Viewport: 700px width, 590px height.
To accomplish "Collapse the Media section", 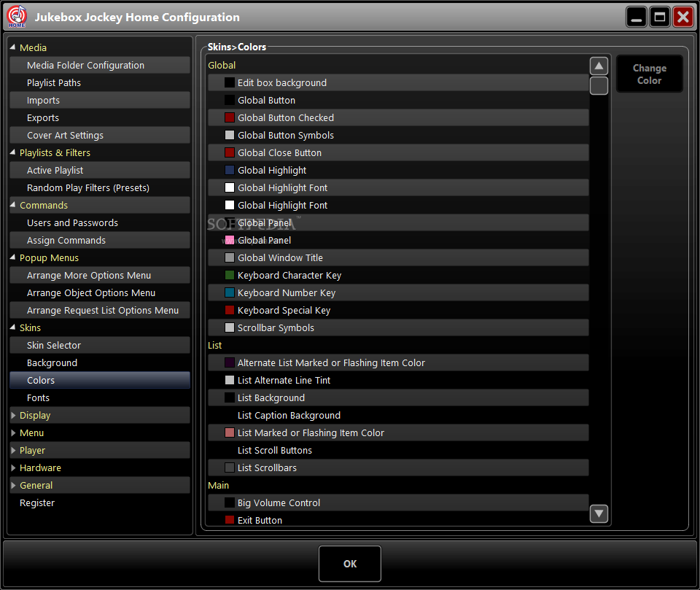I will click(x=12, y=47).
